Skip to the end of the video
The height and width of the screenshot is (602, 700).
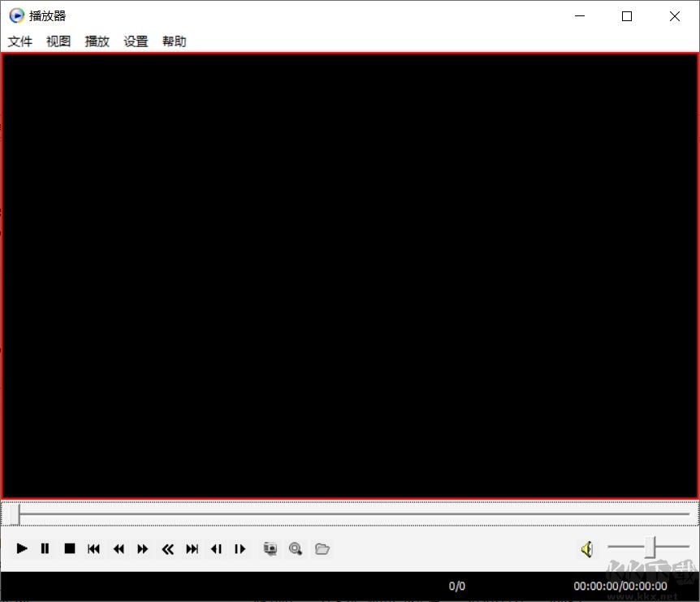coord(192,548)
